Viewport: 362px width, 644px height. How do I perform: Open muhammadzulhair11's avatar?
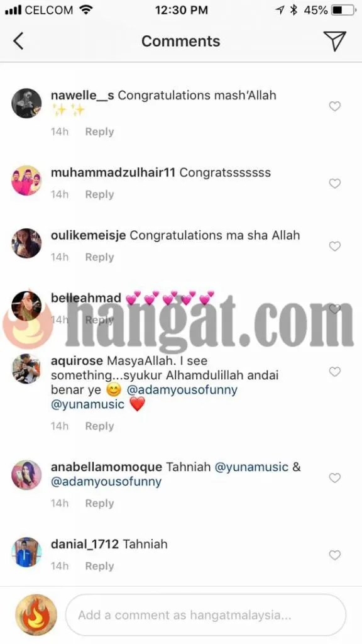[x=26, y=180]
